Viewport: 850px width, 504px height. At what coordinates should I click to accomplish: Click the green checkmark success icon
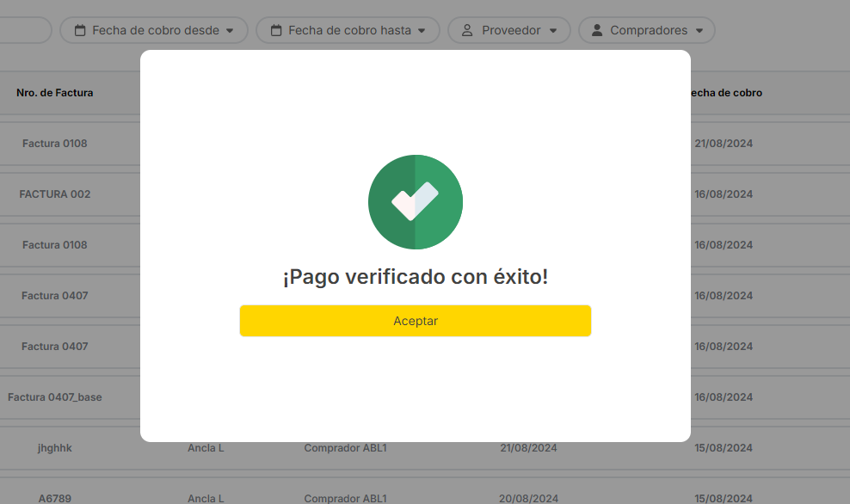[416, 202]
